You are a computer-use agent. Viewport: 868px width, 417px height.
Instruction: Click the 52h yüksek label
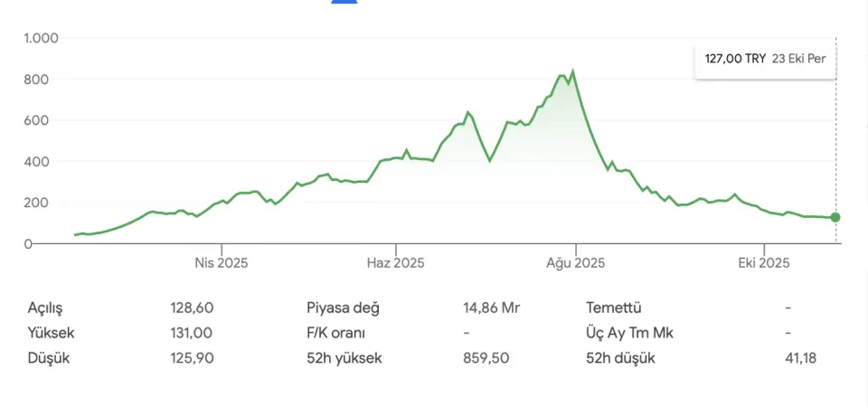pyautogui.click(x=344, y=358)
